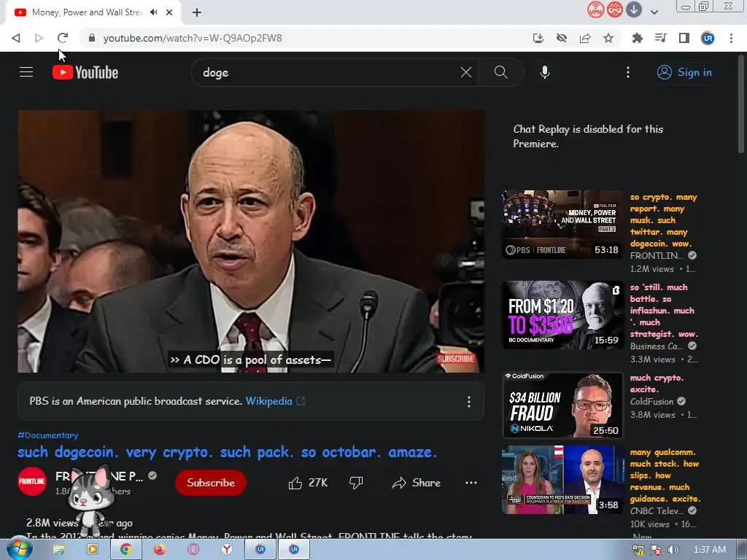Open the YouTube hamburger guide menu

(x=26, y=72)
